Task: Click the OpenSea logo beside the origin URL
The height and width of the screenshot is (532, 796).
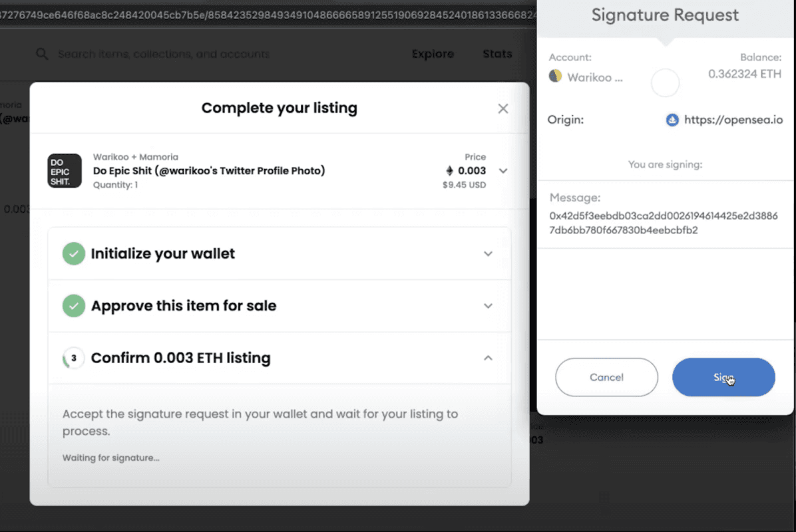Action: pos(672,120)
